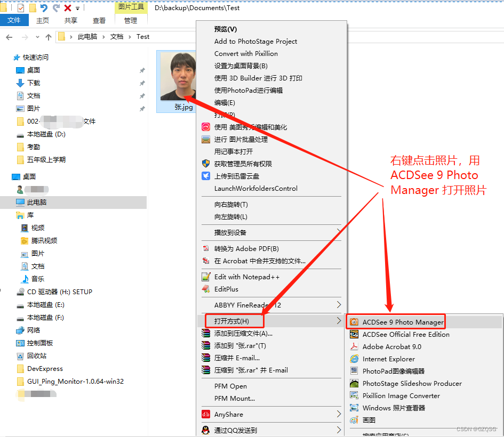
Task: Expand the 播放到设备 submenu arrow
Action: 339,231
